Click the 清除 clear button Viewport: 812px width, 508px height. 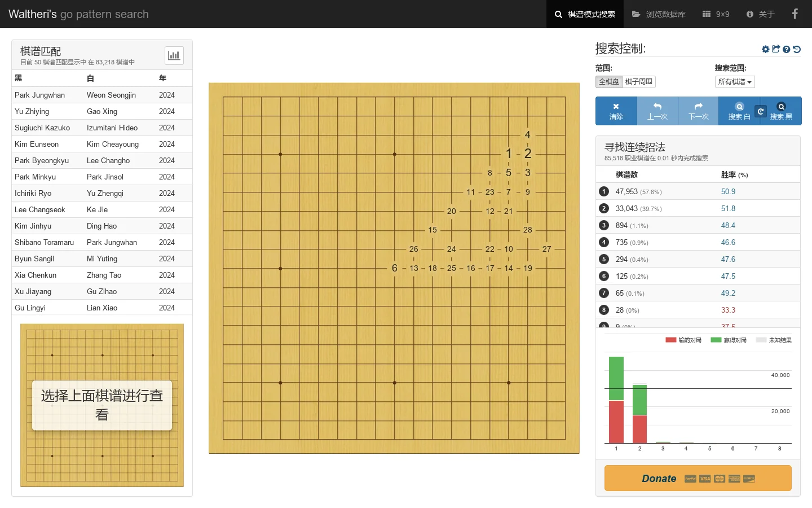coord(616,111)
